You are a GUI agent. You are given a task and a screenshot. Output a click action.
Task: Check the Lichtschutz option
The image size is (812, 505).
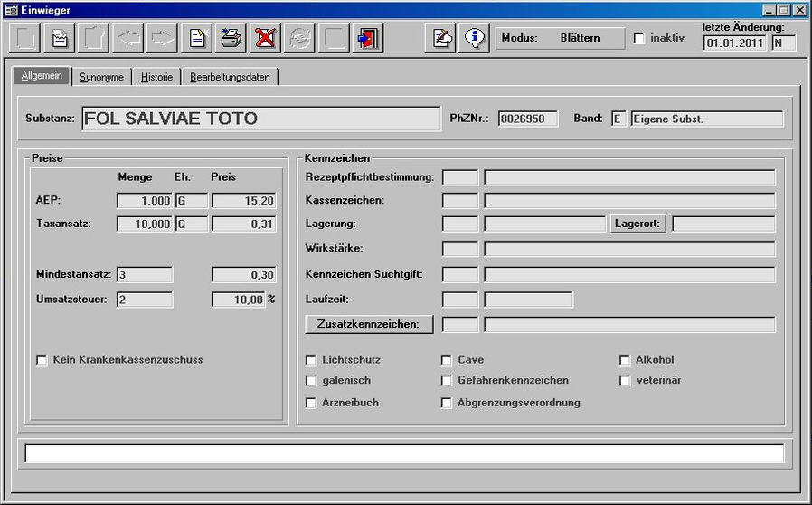click(311, 360)
